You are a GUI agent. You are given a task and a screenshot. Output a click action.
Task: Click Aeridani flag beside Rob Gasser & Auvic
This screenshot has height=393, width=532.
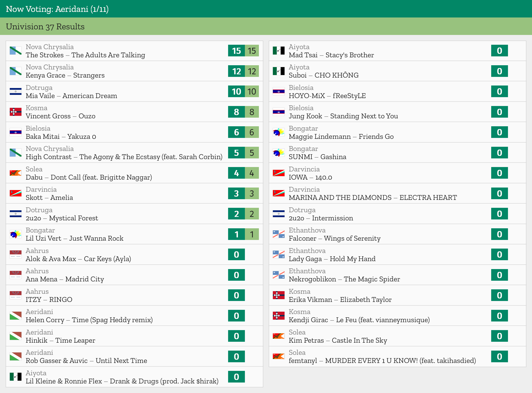point(15,356)
